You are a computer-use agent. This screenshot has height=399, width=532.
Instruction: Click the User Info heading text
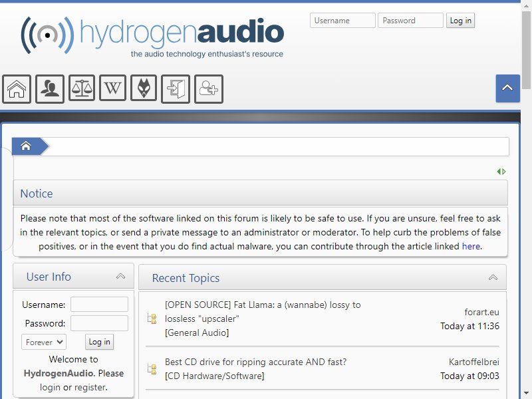click(49, 277)
